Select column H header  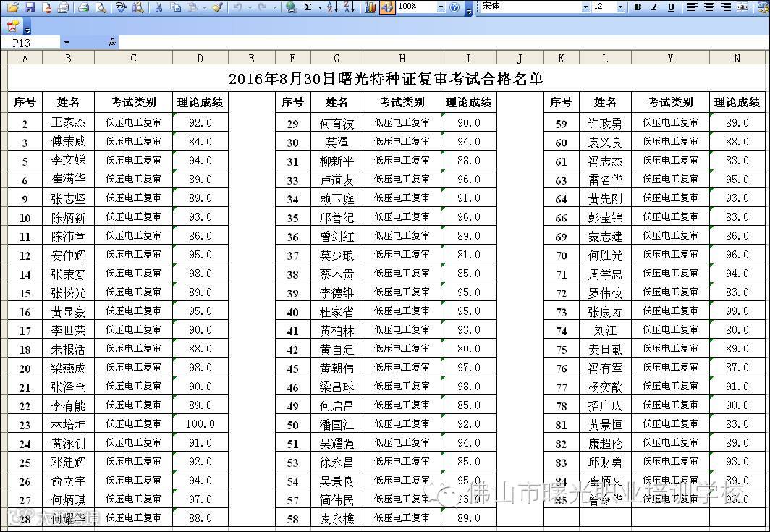click(402, 58)
